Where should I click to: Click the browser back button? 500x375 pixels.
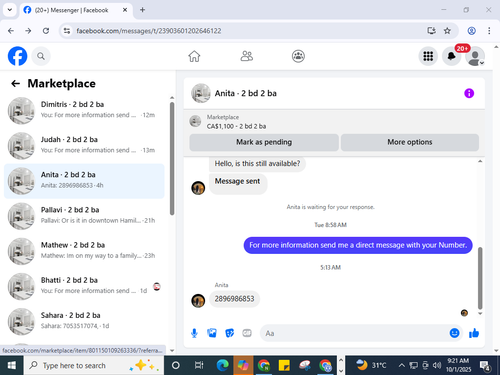pos(11,31)
